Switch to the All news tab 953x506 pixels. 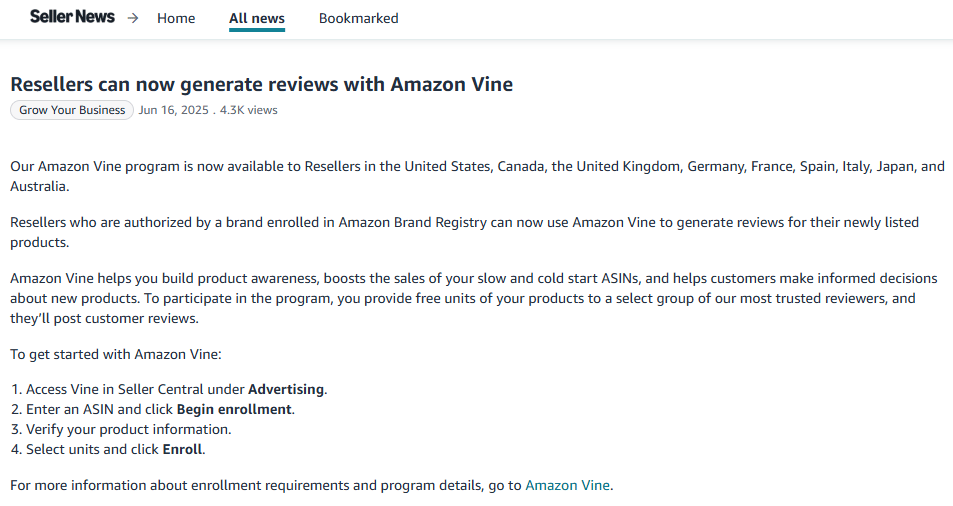(256, 18)
